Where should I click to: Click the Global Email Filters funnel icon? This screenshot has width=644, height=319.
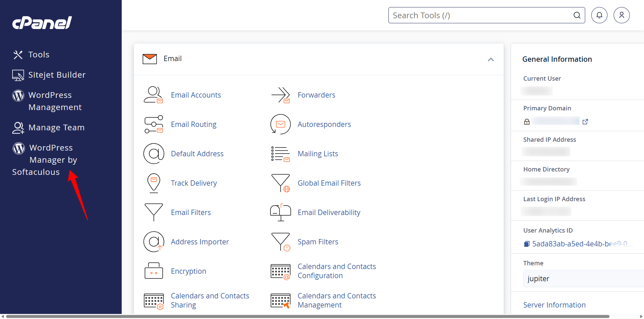click(x=281, y=183)
